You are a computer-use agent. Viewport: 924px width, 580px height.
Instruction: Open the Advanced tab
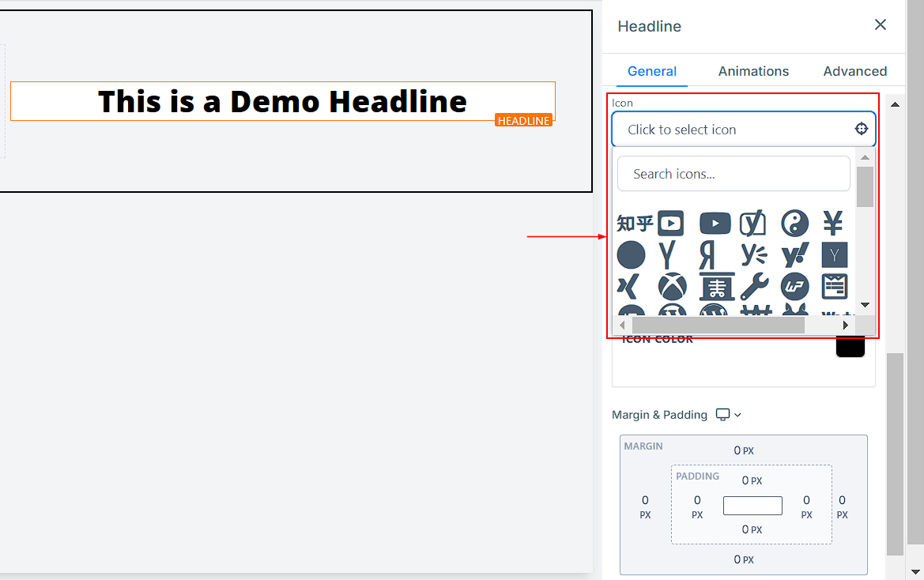tap(854, 71)
